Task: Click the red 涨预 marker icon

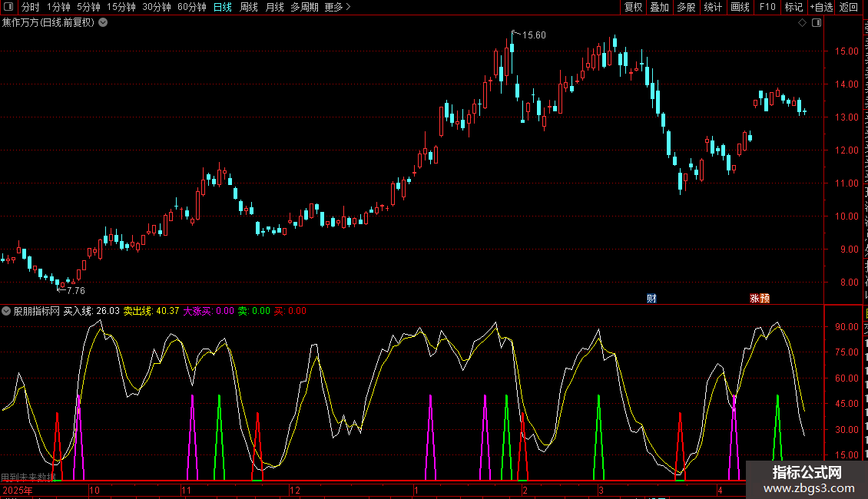Action: (x=759, y=299)
